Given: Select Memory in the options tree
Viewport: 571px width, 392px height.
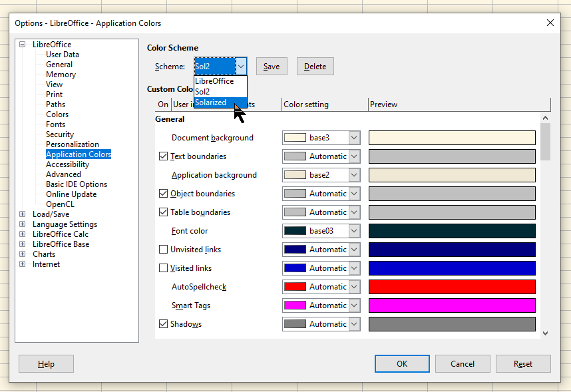Looking at the screenshot, I should pyautogui.click(x=61, y=75).
